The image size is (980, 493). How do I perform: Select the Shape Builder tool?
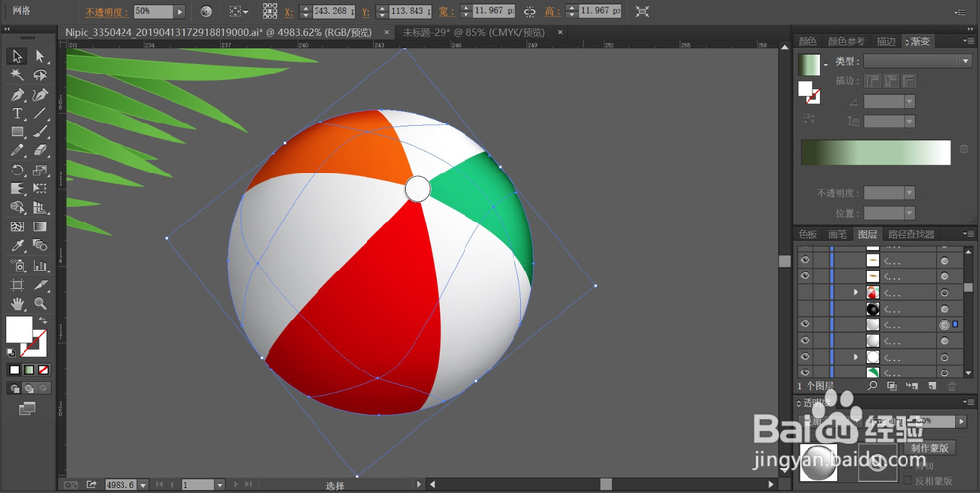[17, 208]
